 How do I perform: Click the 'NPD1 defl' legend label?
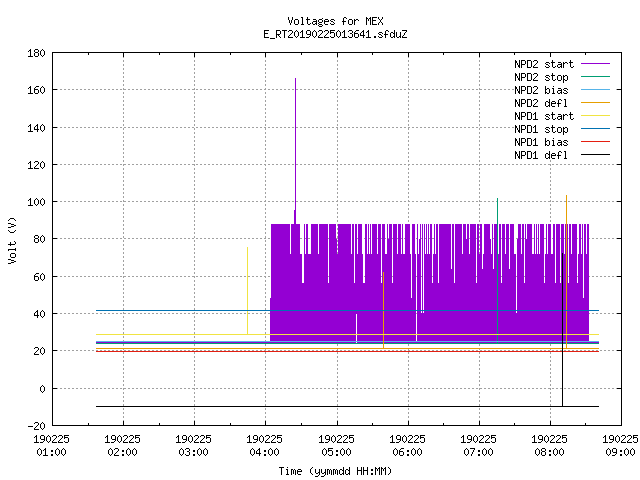541,155
